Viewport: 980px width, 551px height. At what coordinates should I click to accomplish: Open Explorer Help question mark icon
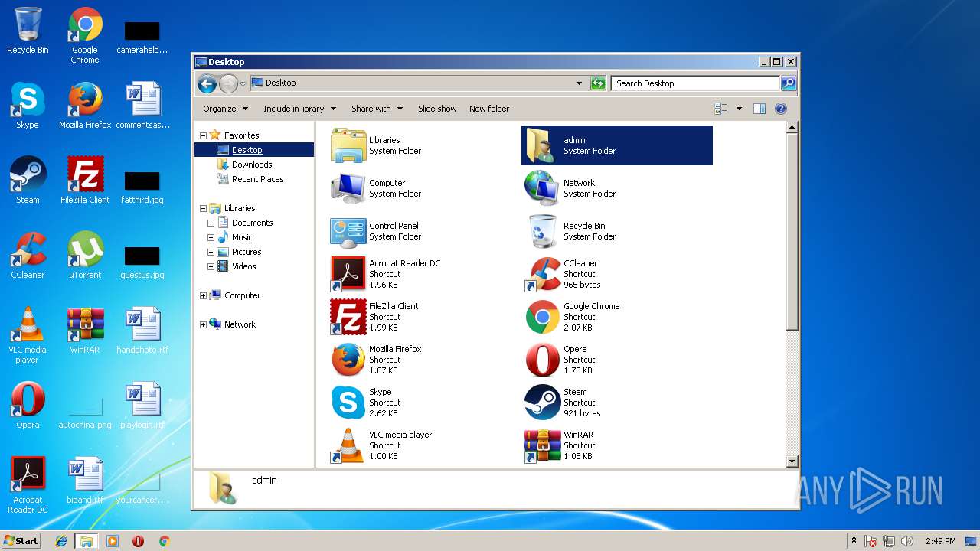[x=781, y=109]
